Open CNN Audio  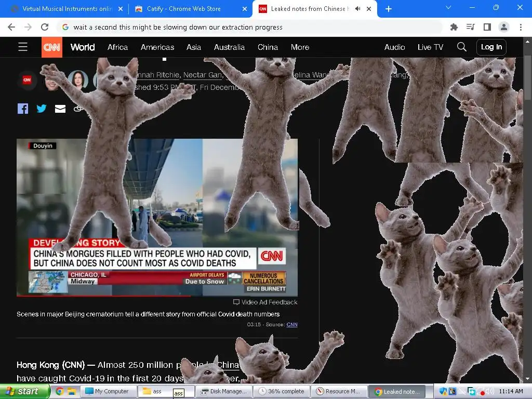[x=395, y=47]
